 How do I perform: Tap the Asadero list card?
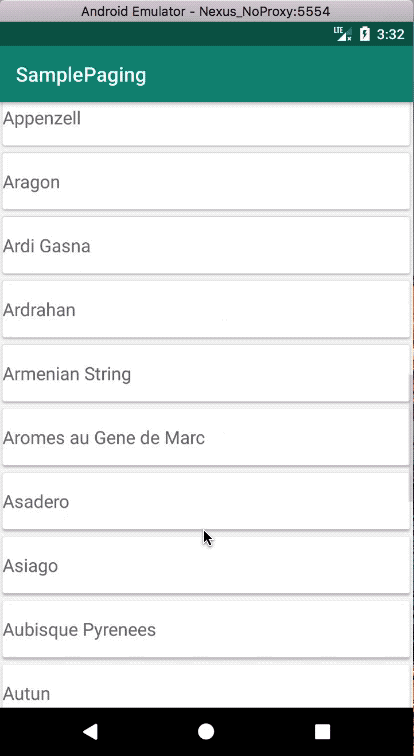[x=206, y=501]
